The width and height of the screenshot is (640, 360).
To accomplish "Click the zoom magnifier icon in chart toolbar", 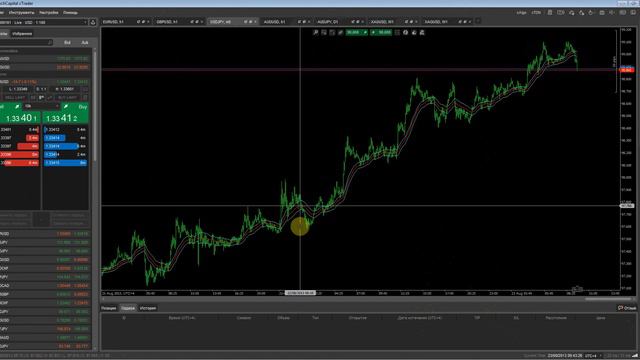I will (x=316, y=32).
